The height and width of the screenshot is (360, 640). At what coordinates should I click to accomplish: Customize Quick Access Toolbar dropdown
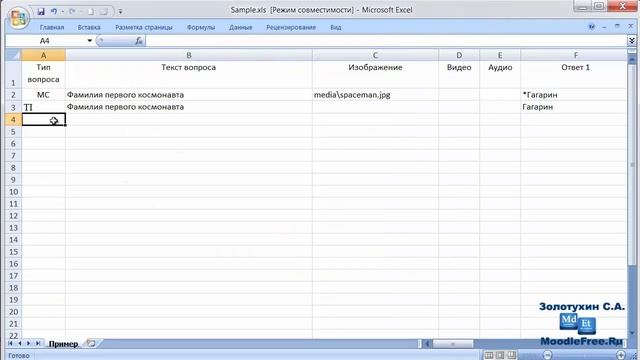pyautogui.click(x=120, y=12)
